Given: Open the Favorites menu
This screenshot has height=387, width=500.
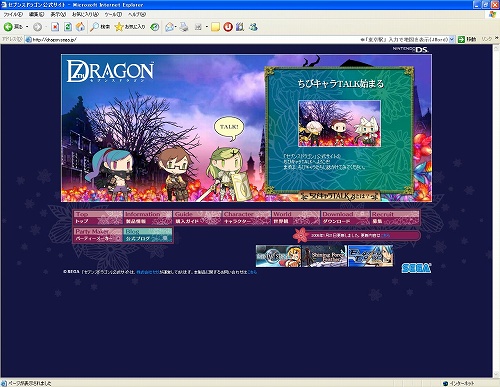Looking at the screenshot, I should click(85, 14).
